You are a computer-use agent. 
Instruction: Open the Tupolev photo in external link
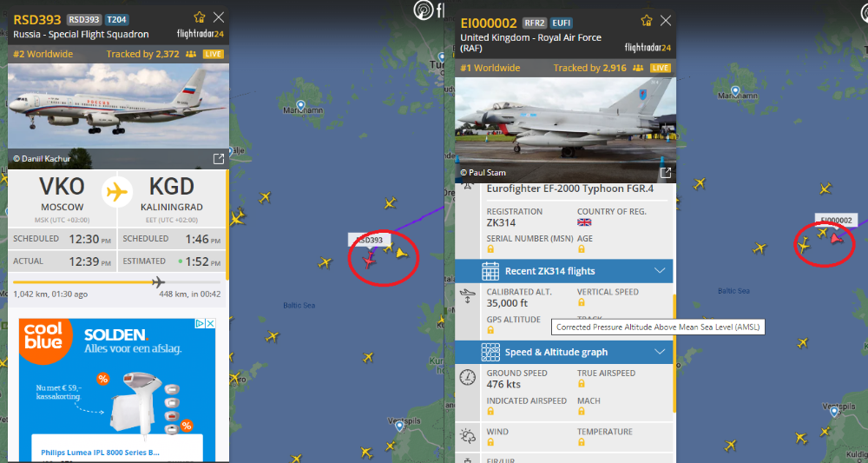pos(219,159)
